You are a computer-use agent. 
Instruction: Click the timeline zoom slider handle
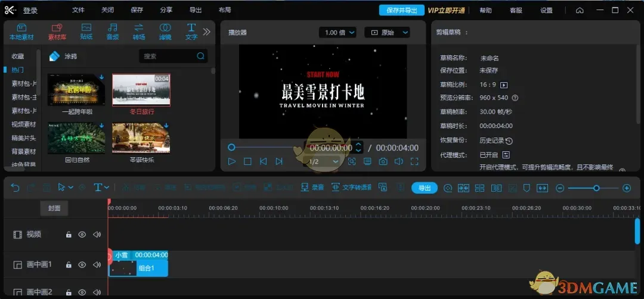pyautogui.click(x=596, y=188)
